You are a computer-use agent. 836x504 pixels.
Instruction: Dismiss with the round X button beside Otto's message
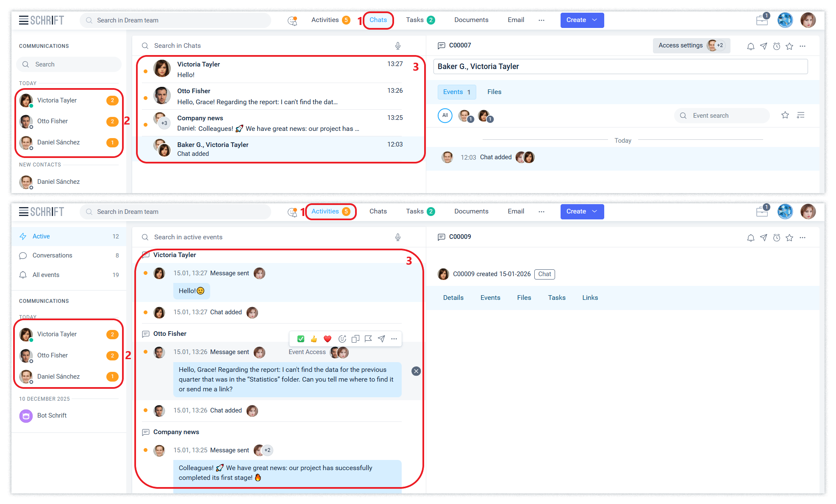coord(416,371)
